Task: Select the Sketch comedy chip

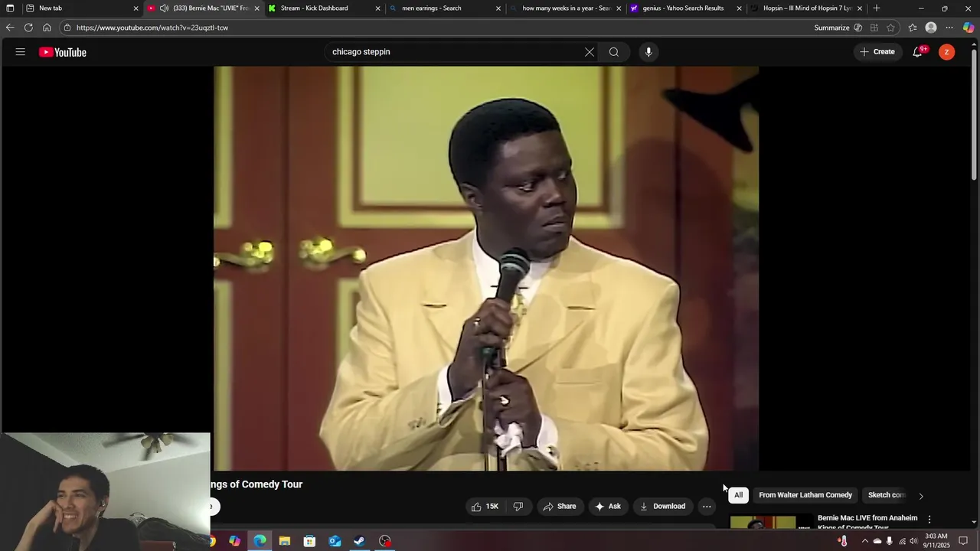Action: (x=887, y=495)
